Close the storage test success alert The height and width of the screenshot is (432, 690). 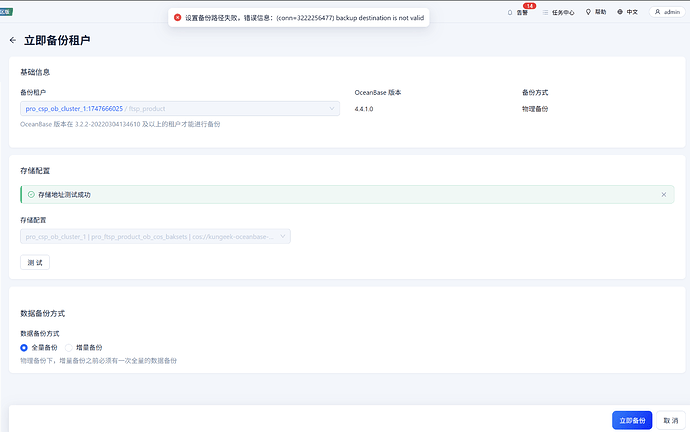pyautogui.click(x=663, y=194)
